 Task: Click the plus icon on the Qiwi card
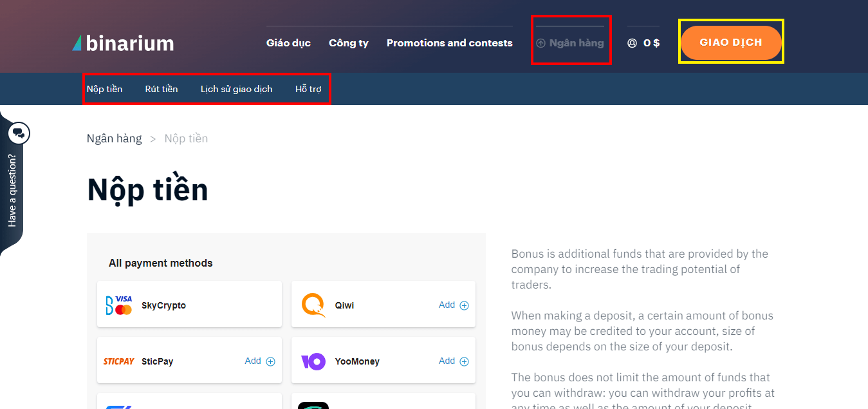[x=465, y=305]
